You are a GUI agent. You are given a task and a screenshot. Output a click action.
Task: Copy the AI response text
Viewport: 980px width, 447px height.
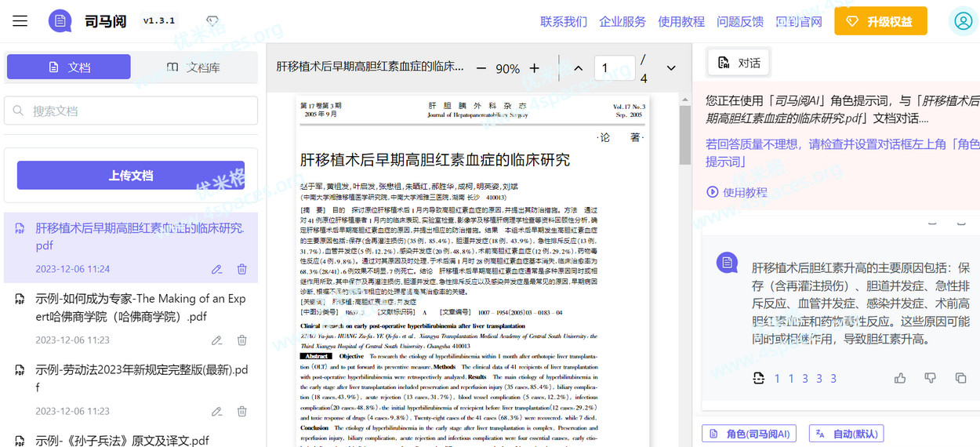point(960,378)
